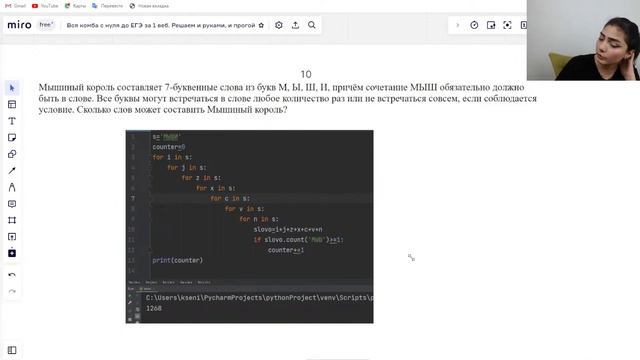The width and height of the screenshot is (640, 360).
Task: Open the Gmail bookmark
Action: [15, 6]
